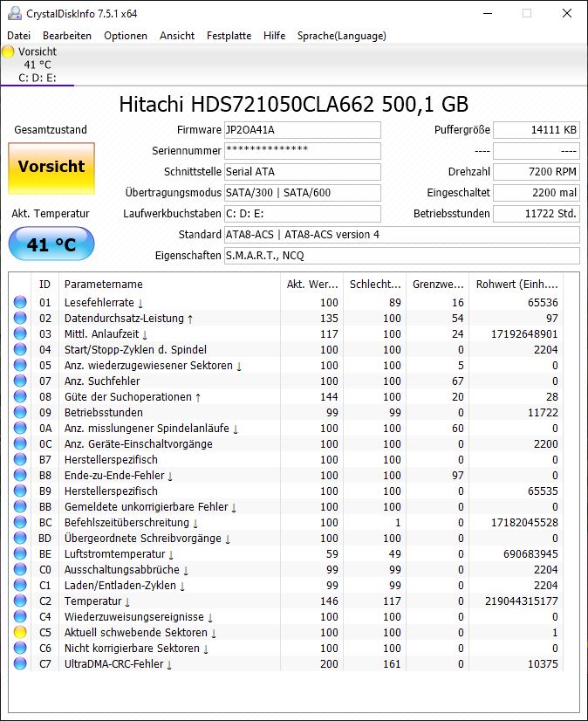Viewport: 588px width, 721px height.
Task: Click the status icon for BD Übergeordnete Schreibvorgänge
Action: [20, 538]
